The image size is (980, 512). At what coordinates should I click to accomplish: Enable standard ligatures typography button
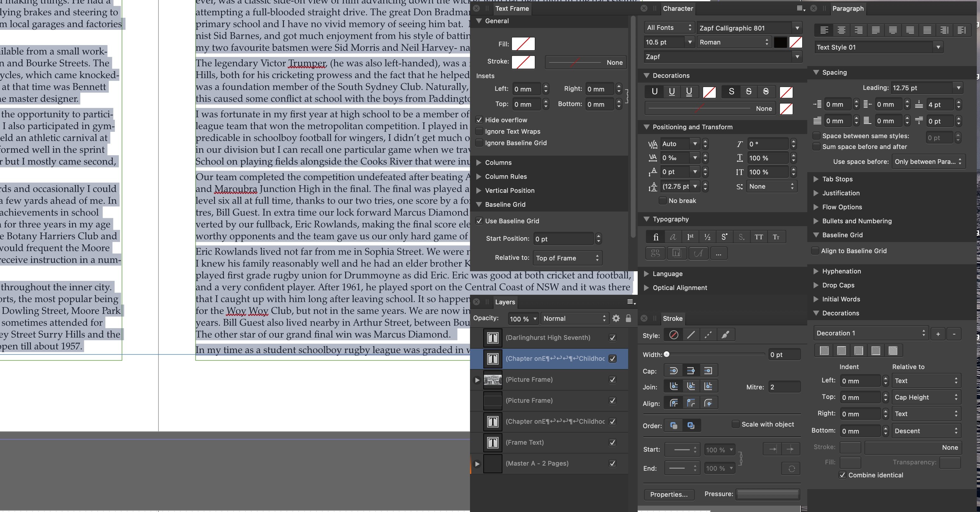(x=655, y=237)
